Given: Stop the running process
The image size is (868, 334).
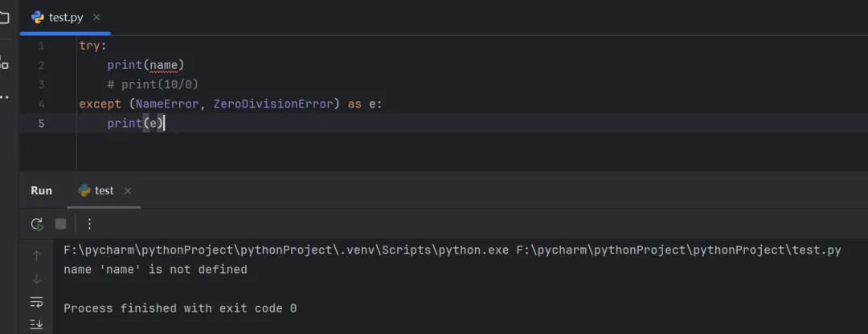Looking at the screenshot, I should pos(60,224).
